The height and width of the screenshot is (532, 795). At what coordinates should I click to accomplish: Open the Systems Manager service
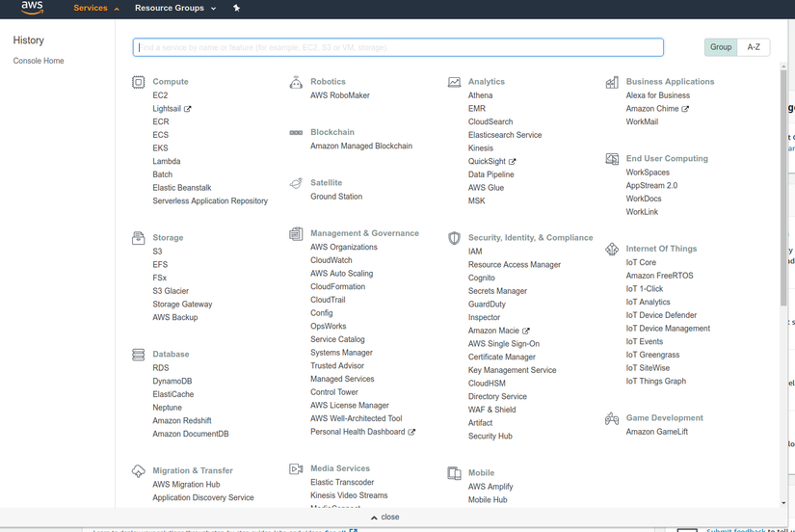click(341, 353)
